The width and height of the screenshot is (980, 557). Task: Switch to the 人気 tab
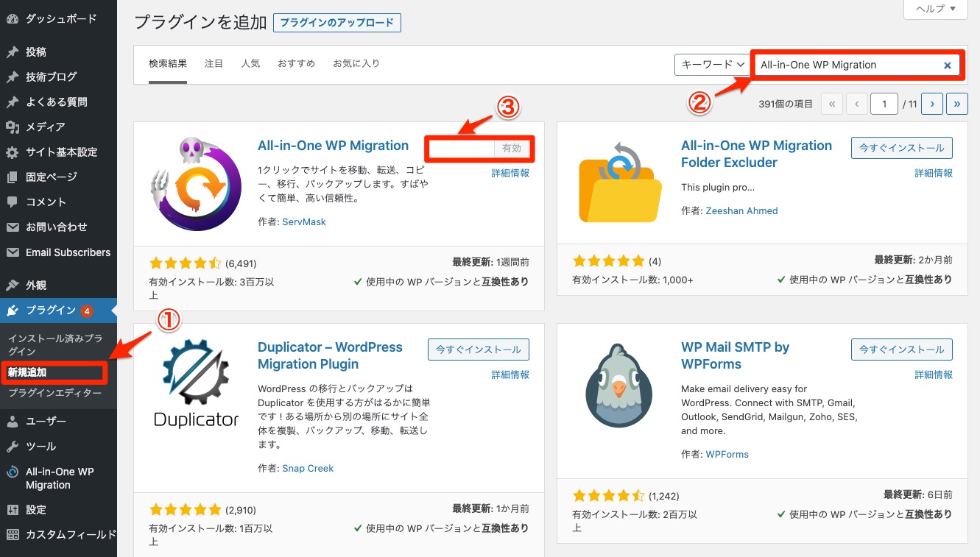point(250,64)
